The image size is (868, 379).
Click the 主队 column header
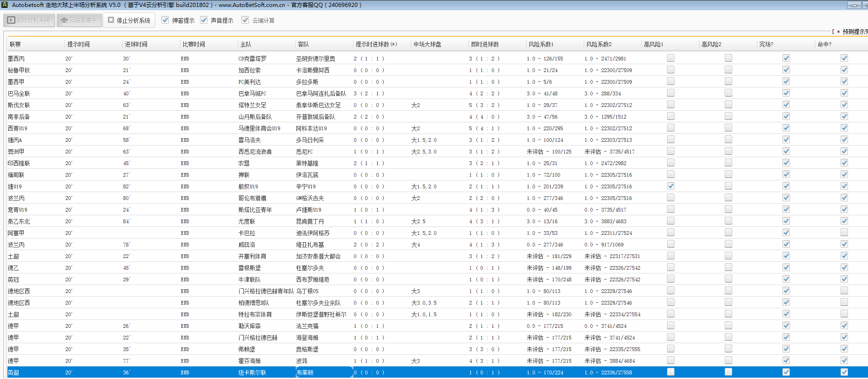click(x=246, y=44)
